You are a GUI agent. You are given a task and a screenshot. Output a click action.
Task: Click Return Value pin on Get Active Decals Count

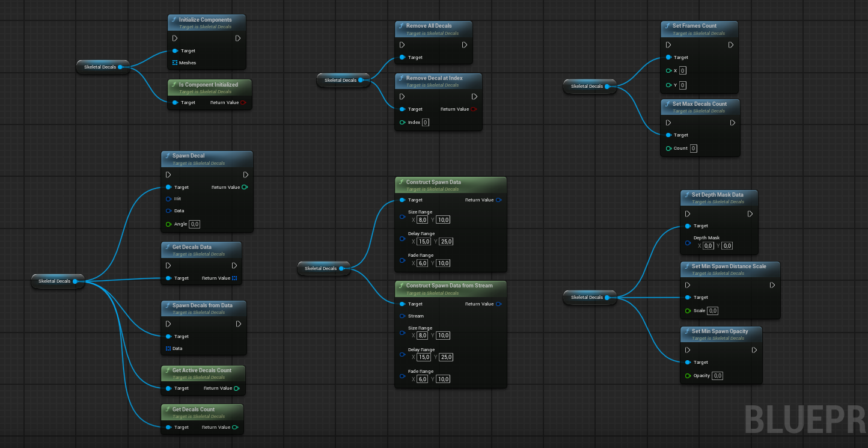(236, 388)
